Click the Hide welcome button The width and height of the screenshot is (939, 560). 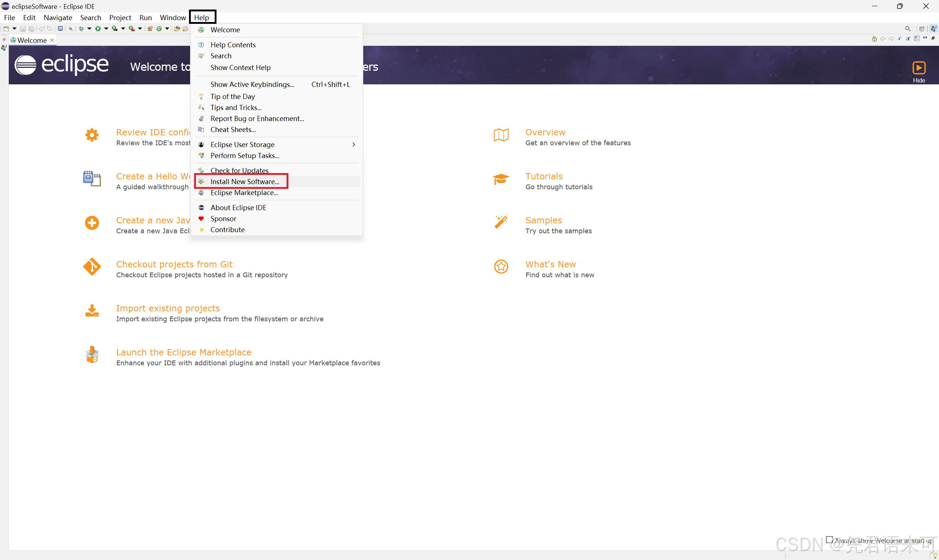[918, 72]
